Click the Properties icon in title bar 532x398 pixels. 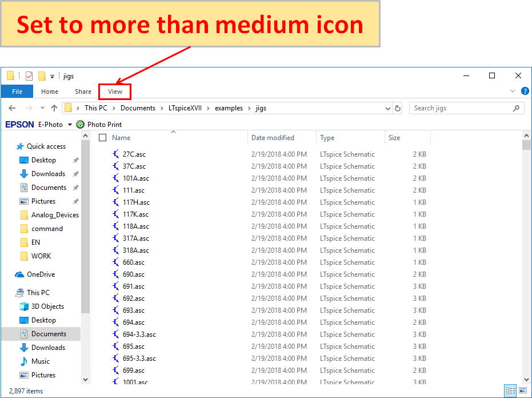click(x=29, y=76)
